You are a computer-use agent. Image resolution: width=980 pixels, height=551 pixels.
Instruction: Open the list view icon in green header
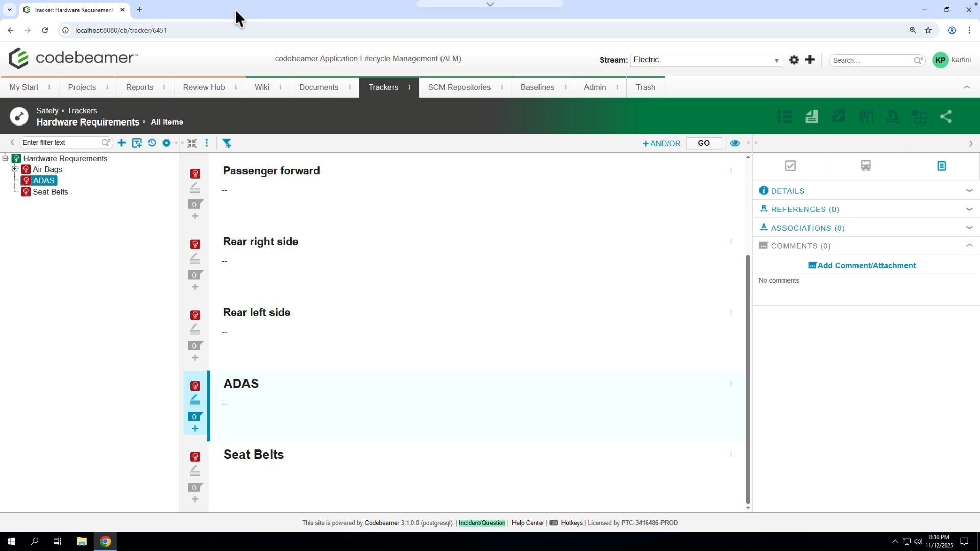pos(785,116)
